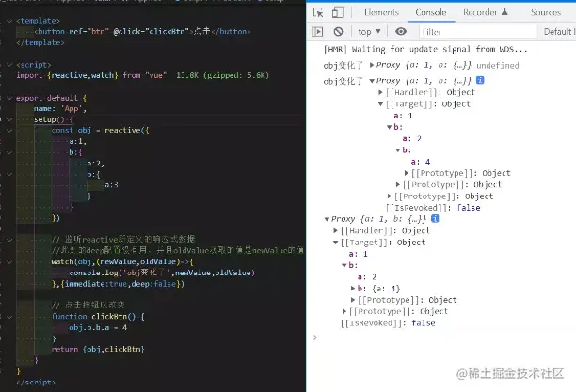Switch to the Recorder tab

[480, 12]
